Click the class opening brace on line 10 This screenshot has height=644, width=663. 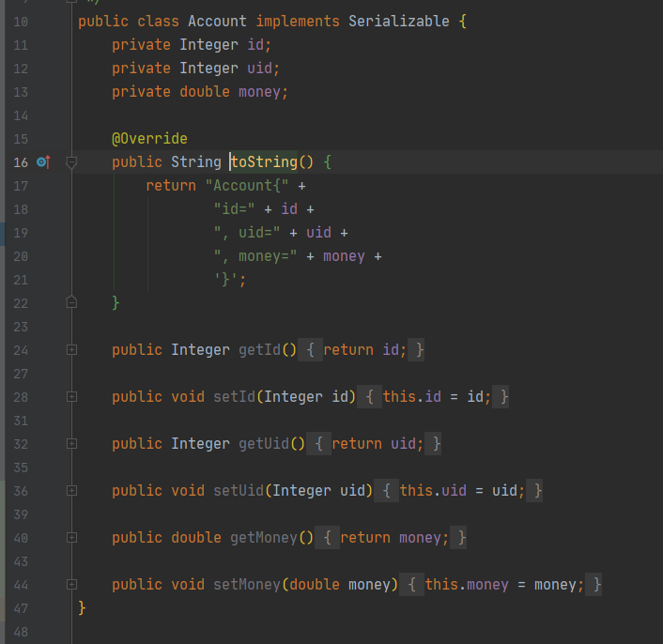[463, 22]
